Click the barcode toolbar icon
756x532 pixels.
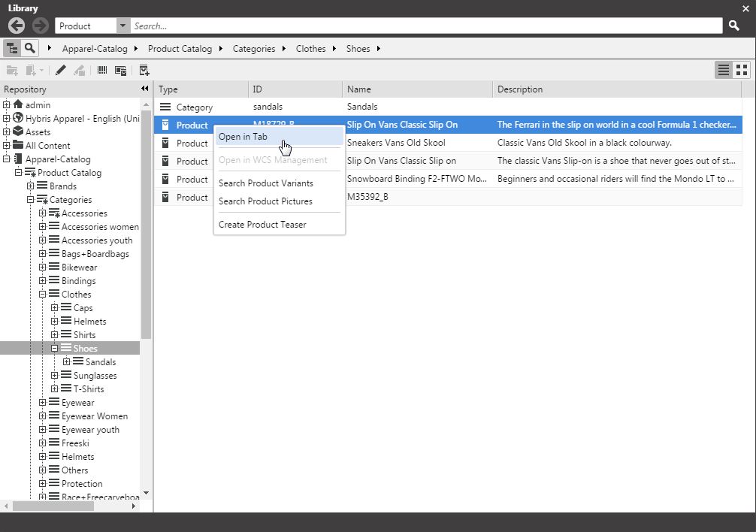pyautogui.click(x=102, y=70)
